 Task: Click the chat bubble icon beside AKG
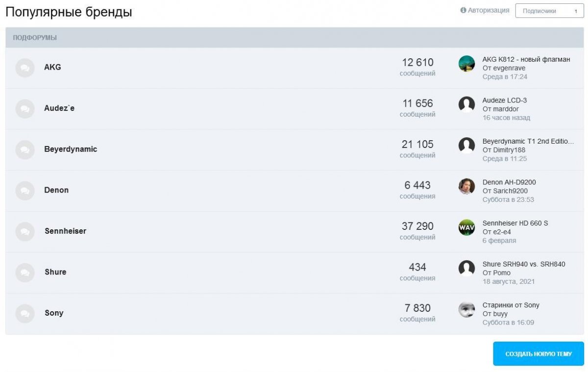pos(25,68)
